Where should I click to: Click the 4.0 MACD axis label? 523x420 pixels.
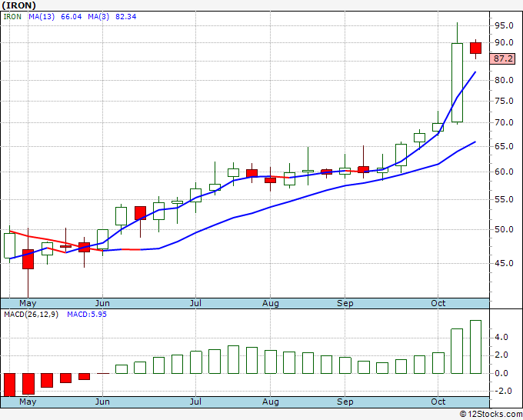(x=501, y=337)
